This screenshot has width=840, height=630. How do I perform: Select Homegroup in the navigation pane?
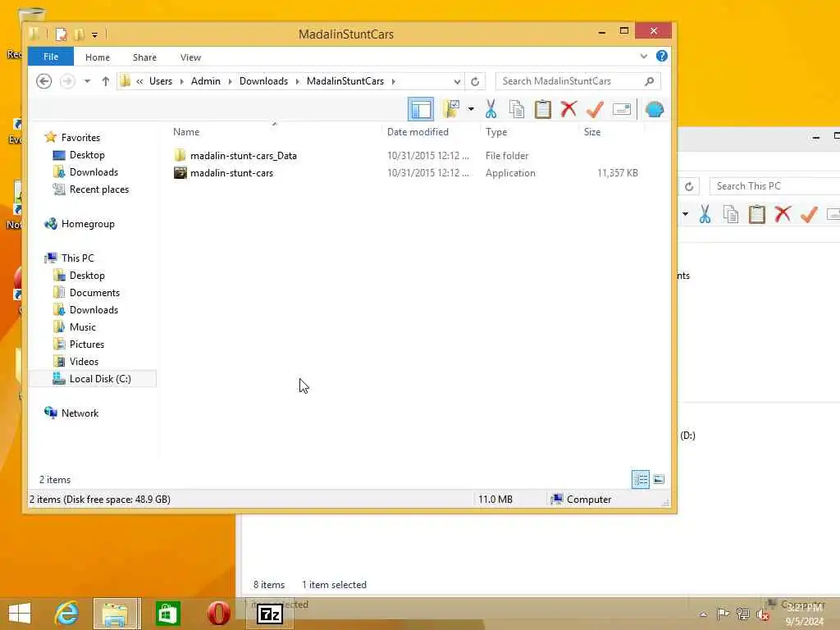(88, 224)
